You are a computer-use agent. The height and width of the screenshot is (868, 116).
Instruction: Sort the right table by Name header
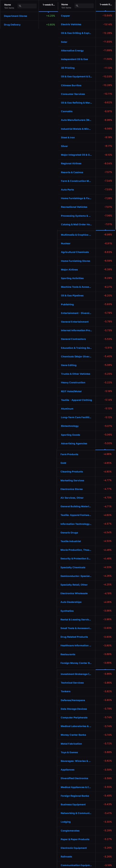point(64,5)
